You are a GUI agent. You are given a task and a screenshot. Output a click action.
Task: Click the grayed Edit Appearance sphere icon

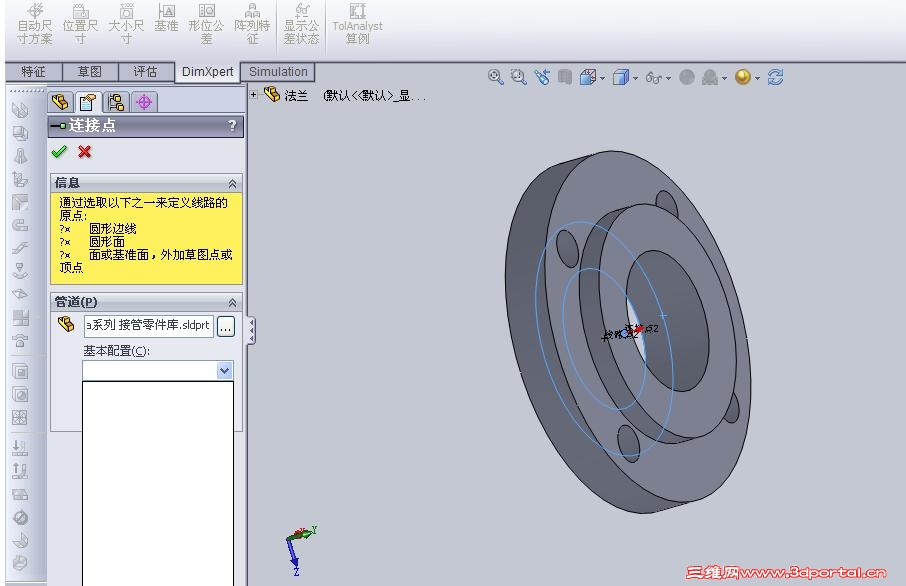coord(687,77)
